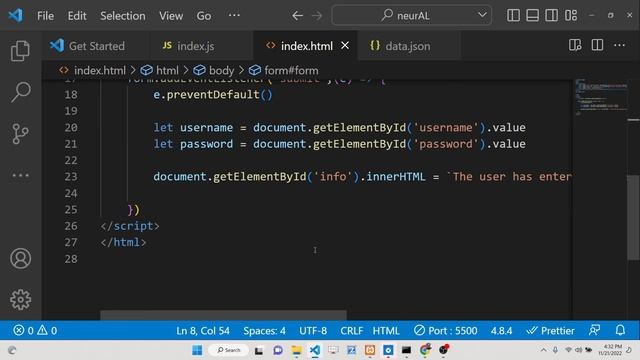Screen dimensions: 640x360
Task: Open editor More Actions ellipsis
Action: [x=619, y=45]
